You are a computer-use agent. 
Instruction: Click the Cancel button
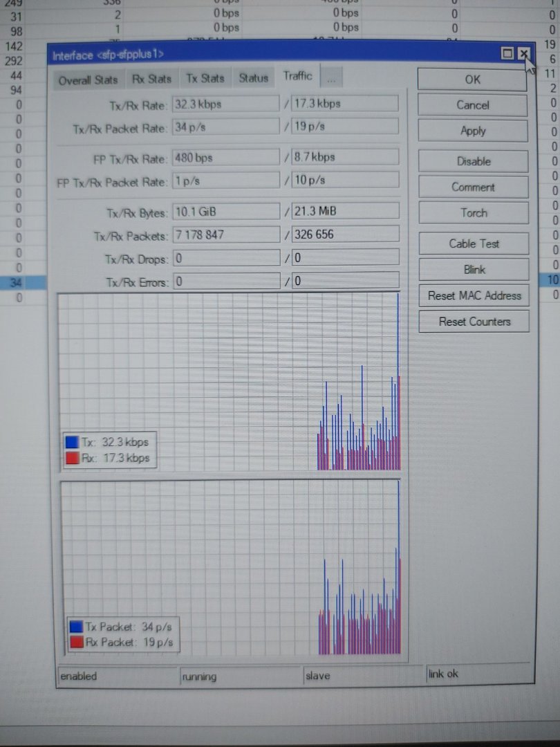click(473, 105)
